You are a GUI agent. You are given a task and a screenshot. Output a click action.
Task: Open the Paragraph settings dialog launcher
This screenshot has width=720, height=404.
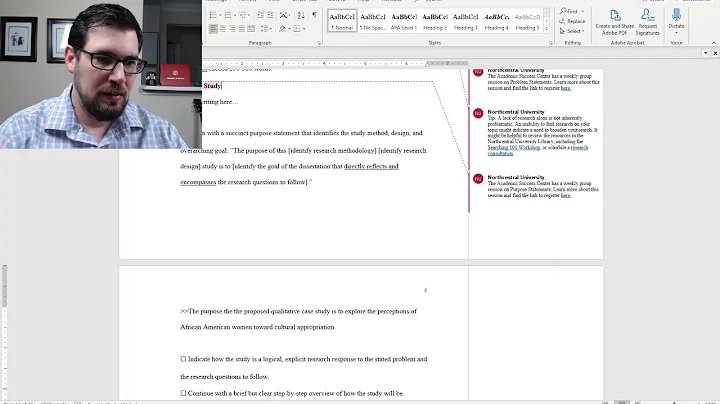[319, 43]
